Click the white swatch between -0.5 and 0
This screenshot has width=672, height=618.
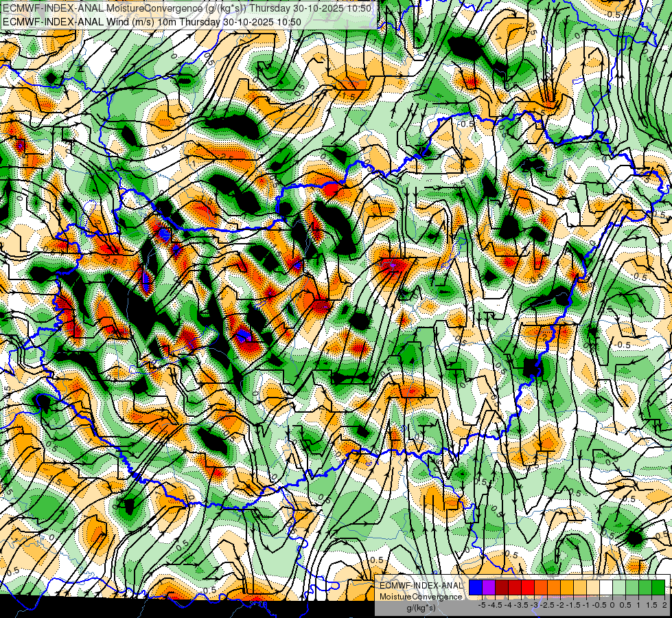[x=606, y=588]
